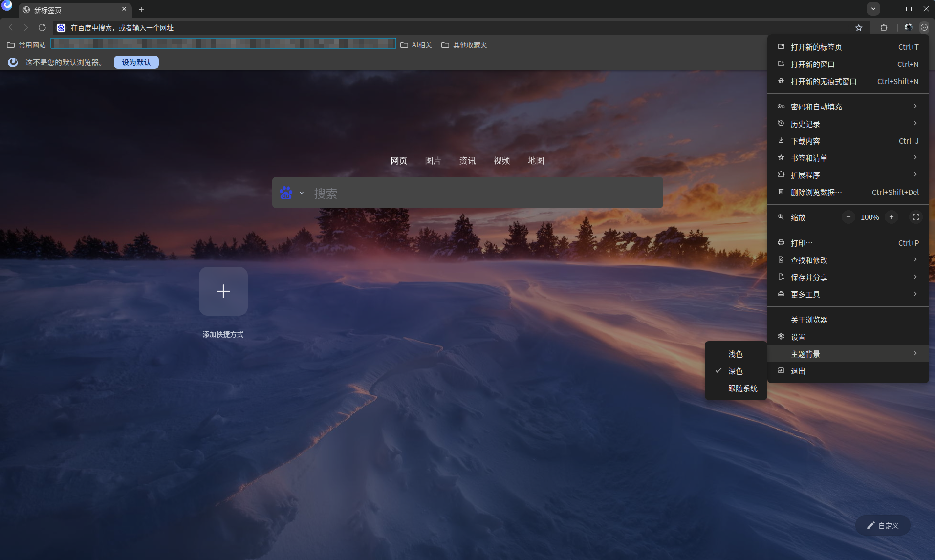Expand the search engine selector chevron
The width and height of the screenshot is (935, 560).
pyautogui.click(x=302, y=193)
